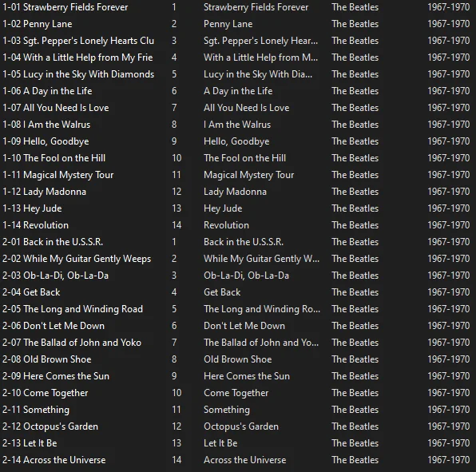Click truncated title 'Sgt. Pepper's Lonely Hear...'
Viewport: 476px width, 472px height.
point(261,41)
